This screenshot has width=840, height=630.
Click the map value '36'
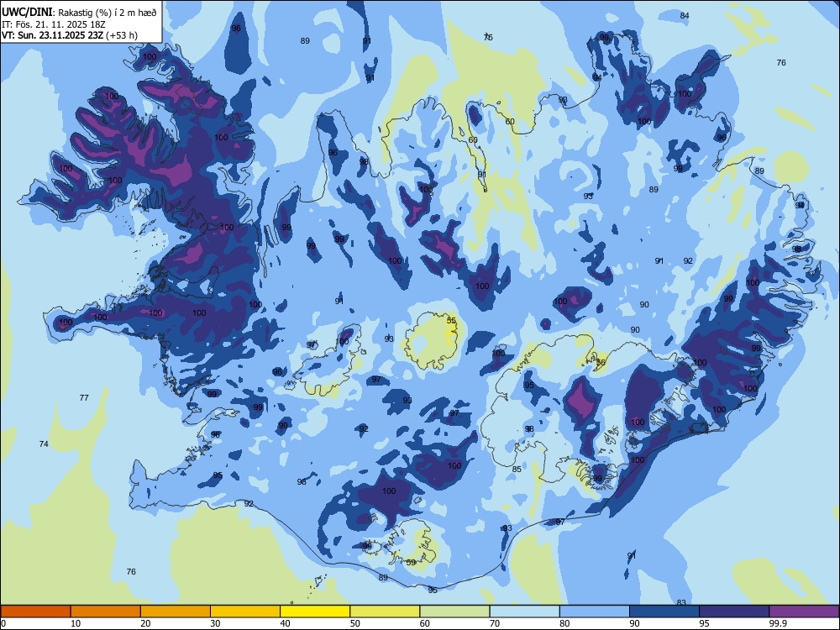coord(601,363)
